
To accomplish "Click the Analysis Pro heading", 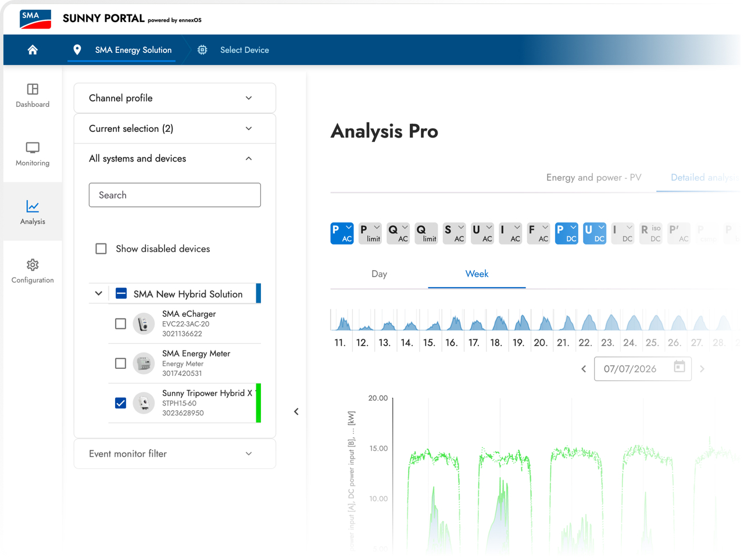I will [384, 131].
